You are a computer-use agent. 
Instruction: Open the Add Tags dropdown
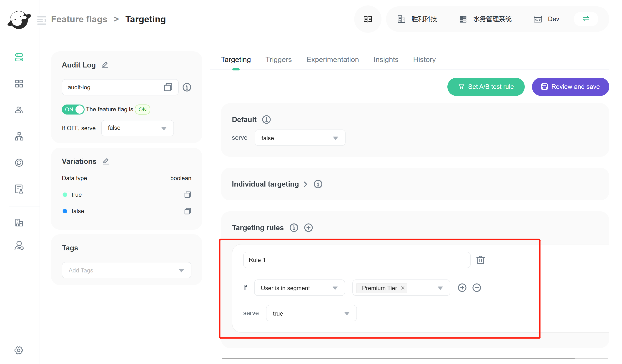[127, 270]
